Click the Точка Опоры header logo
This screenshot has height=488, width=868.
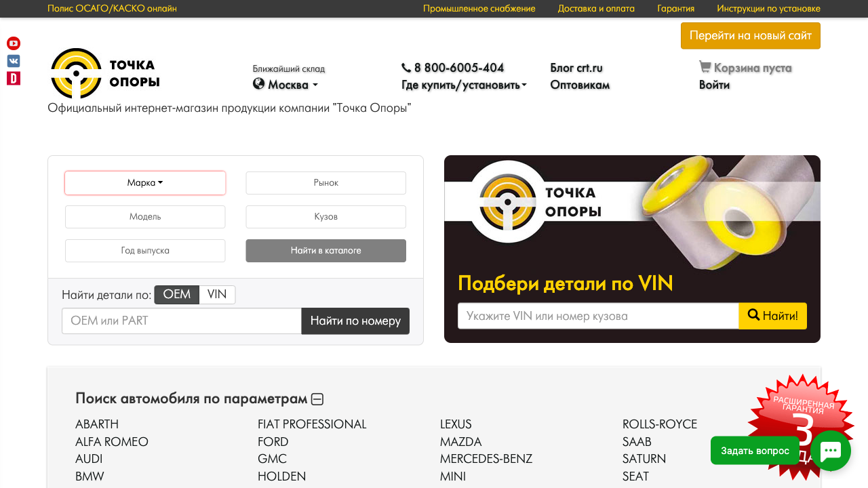point(105,73)
